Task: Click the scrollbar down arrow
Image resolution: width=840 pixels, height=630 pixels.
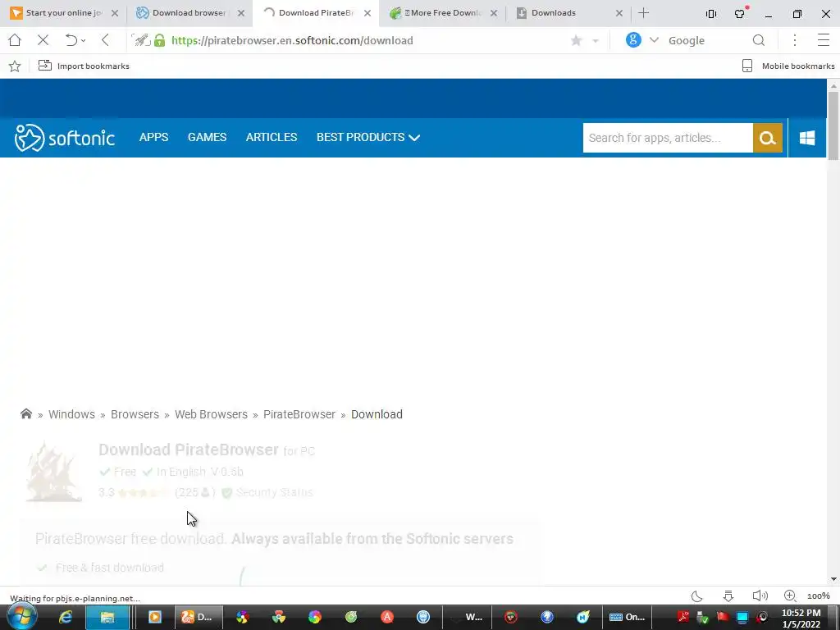Action: [x=833, y=579]
